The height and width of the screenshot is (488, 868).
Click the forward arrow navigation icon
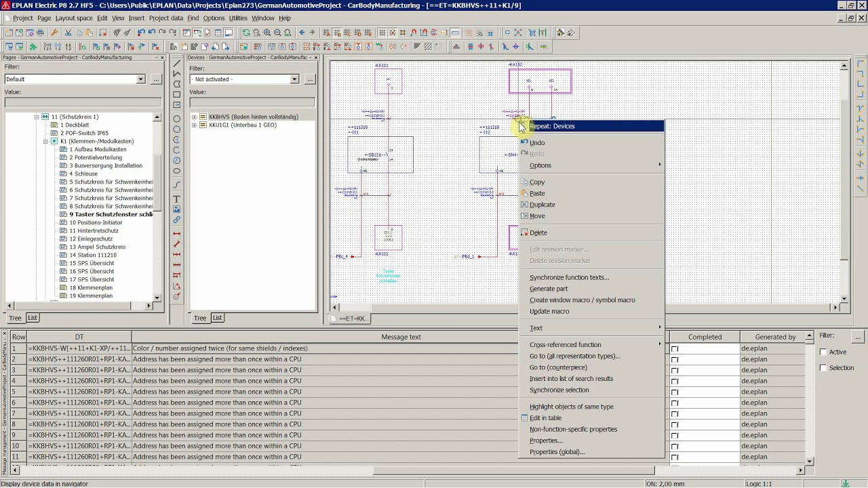tap(313, 32)
